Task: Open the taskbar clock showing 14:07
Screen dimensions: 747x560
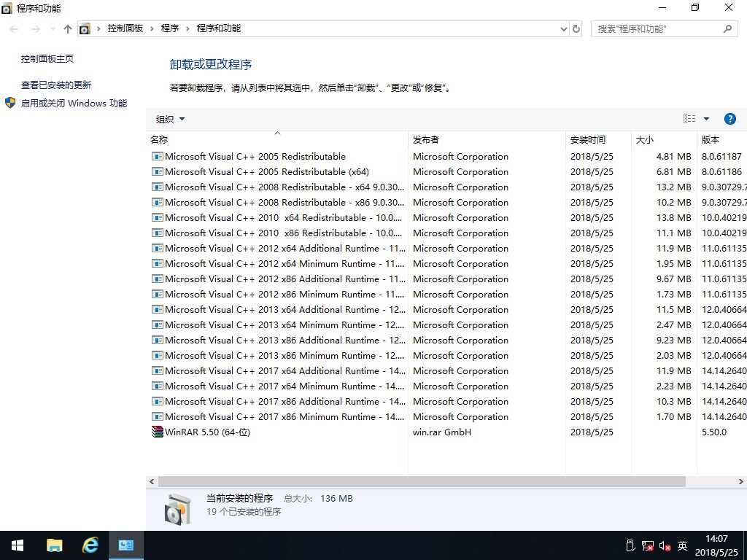Action: coord(716,545)
